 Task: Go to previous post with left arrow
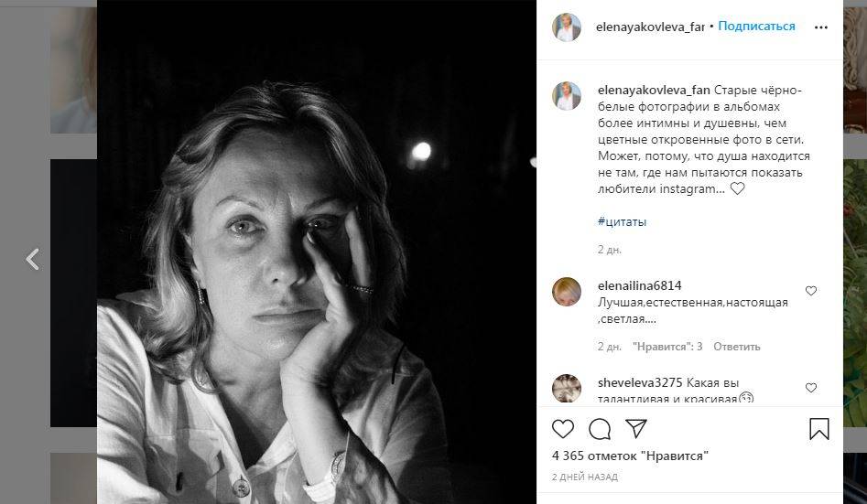click(x=33, y=259)
